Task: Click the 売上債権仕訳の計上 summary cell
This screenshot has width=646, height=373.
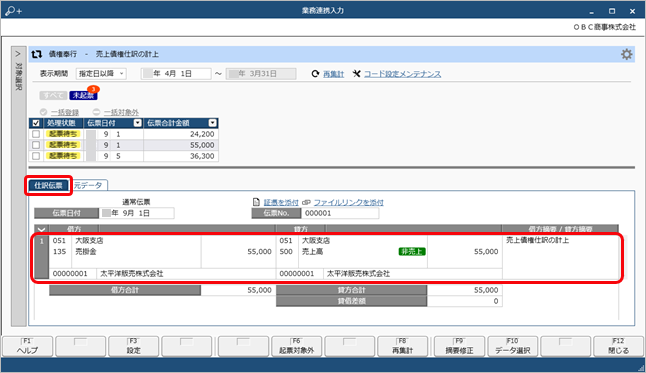Action: pyautogui.click(x=537, y=240)
